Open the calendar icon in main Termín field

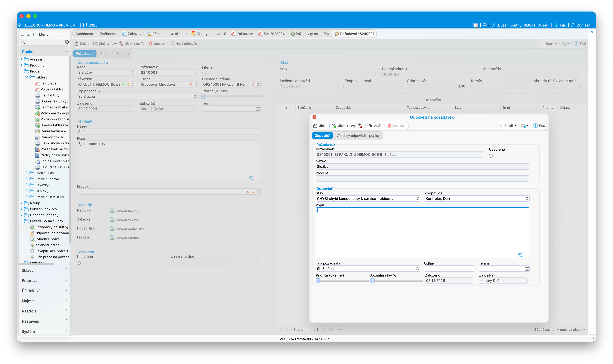(258, 109)
